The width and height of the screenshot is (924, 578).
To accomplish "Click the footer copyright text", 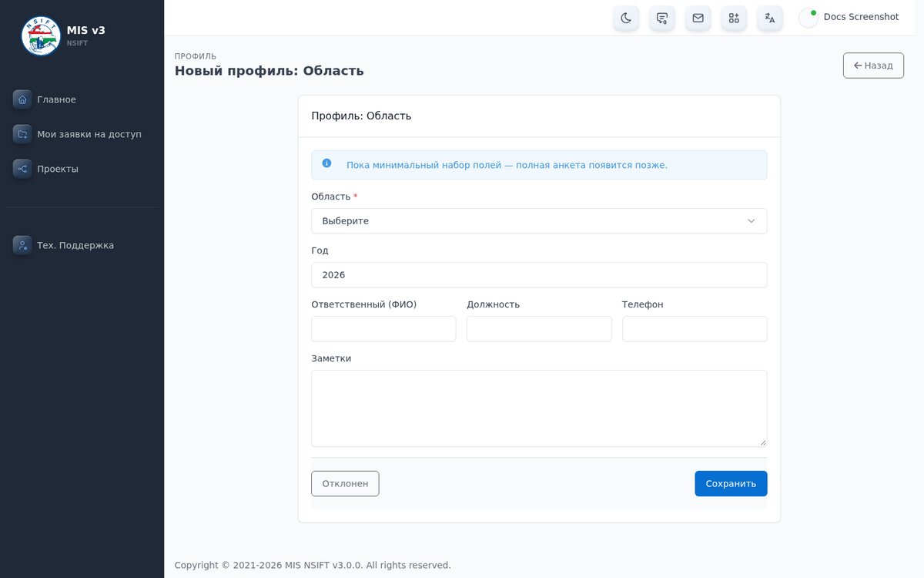I will tap(313, 565).
